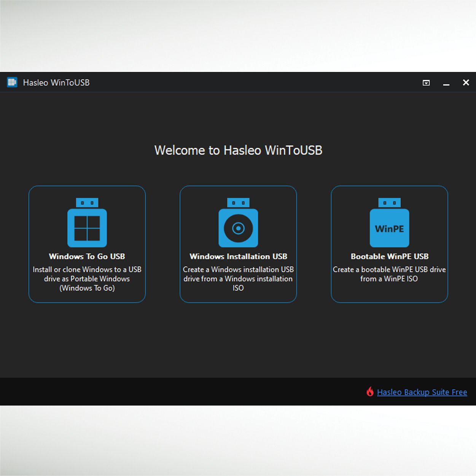Minimize the Hasleo WinToUSB window
The width and height of the screenshot is (476, 476).
click(446, 83)
